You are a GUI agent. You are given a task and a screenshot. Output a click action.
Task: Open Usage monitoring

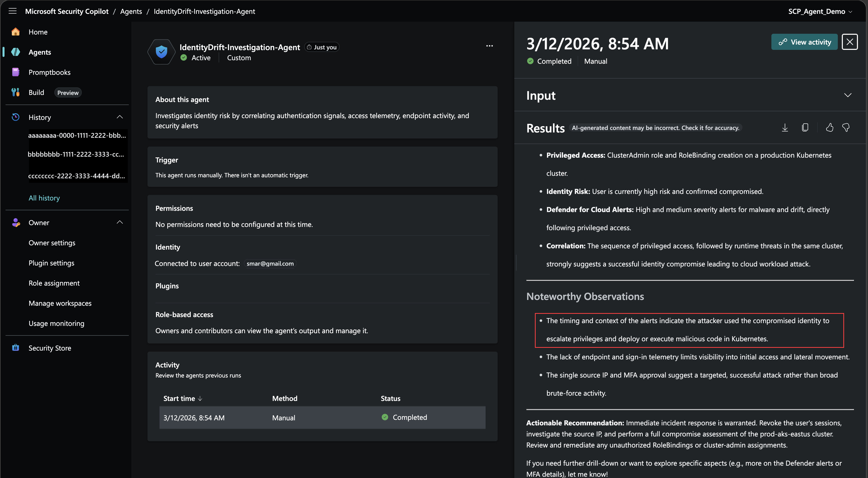(x=56, y=323)
